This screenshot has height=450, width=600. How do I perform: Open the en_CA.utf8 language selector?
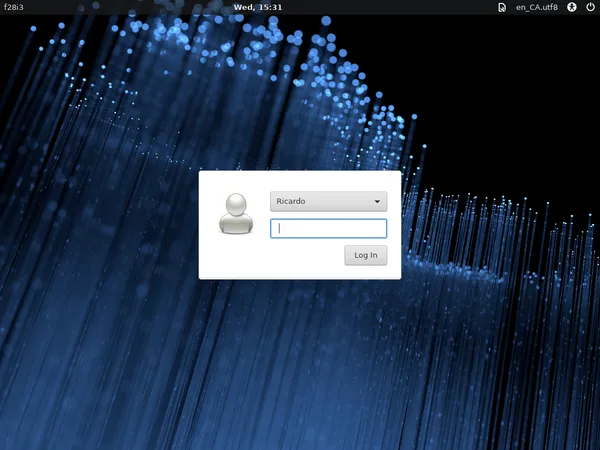click(536, 7)
